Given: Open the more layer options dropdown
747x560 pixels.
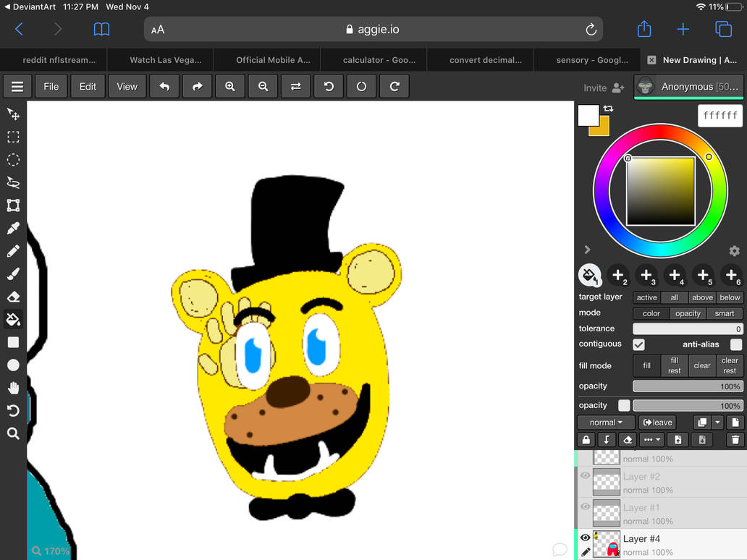Looking at the screenshot, I should 651,439.
